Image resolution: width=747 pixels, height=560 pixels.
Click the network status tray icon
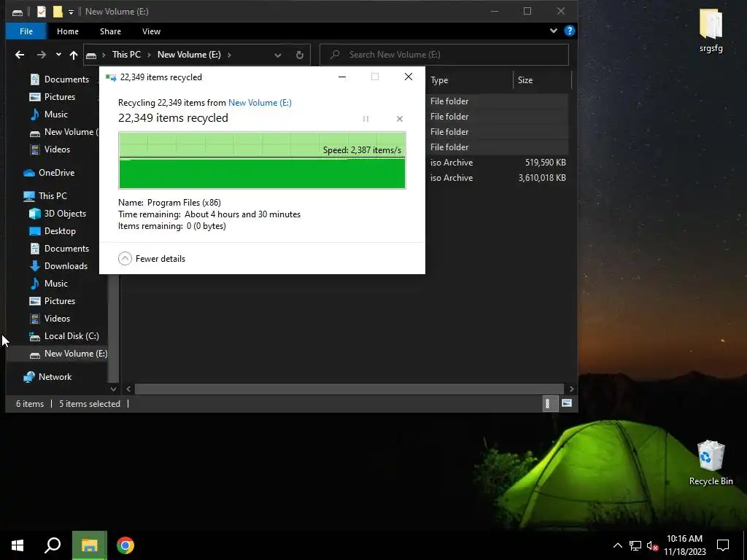click(x=635, y=545)
